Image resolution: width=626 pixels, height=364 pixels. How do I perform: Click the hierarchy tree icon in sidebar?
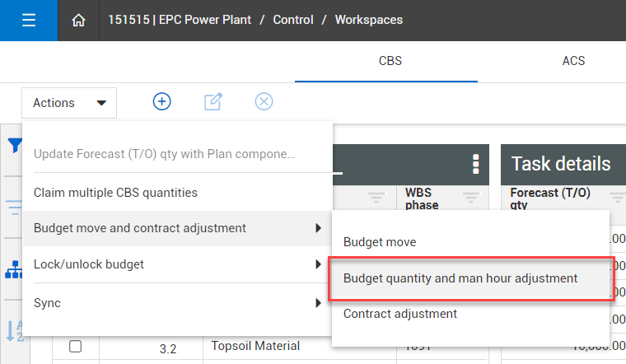15,269
